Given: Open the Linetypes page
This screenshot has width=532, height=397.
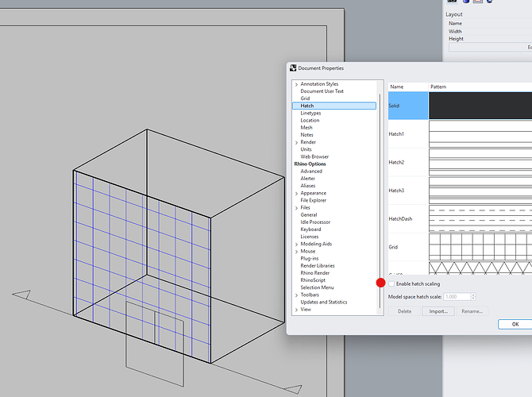Looking at the screenshot, I should click(310, 113).
